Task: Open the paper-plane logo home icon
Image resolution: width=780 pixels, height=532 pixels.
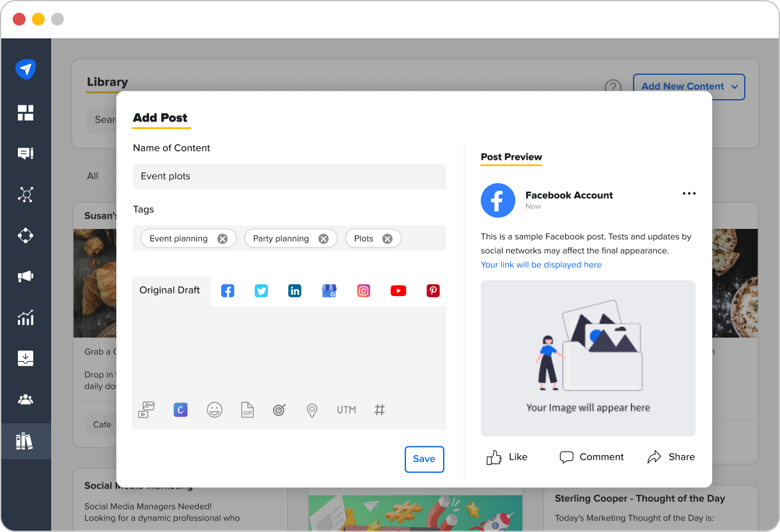Action: (x=26, y=69)
